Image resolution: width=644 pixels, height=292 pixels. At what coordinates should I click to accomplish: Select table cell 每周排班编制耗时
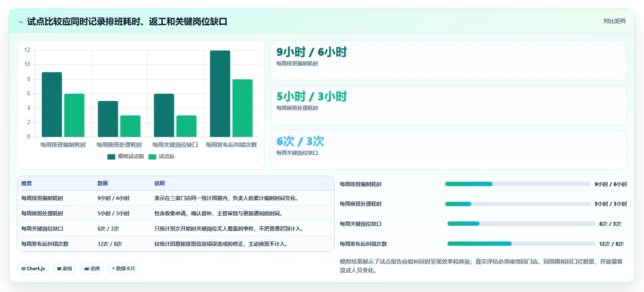pyautogui.click(x=42, y=198)
